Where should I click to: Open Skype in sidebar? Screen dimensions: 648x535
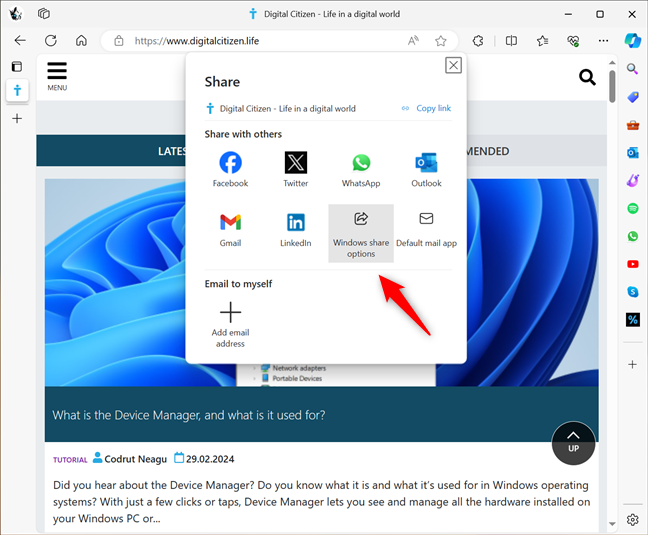pyautogui.click(x=632, y=292)
